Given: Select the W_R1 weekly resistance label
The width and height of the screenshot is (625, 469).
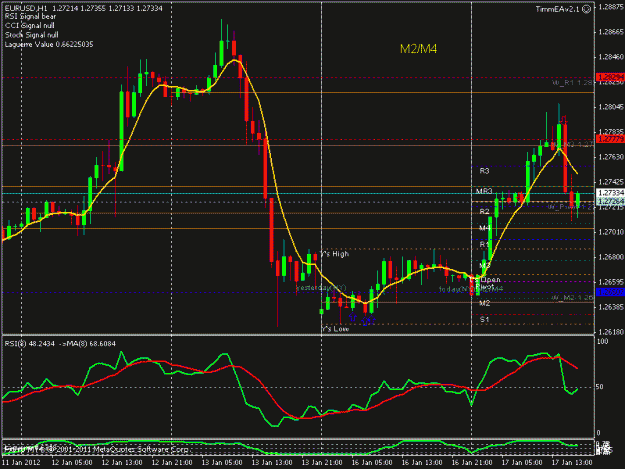Looking at the screenshot, I should coord(572,82).
